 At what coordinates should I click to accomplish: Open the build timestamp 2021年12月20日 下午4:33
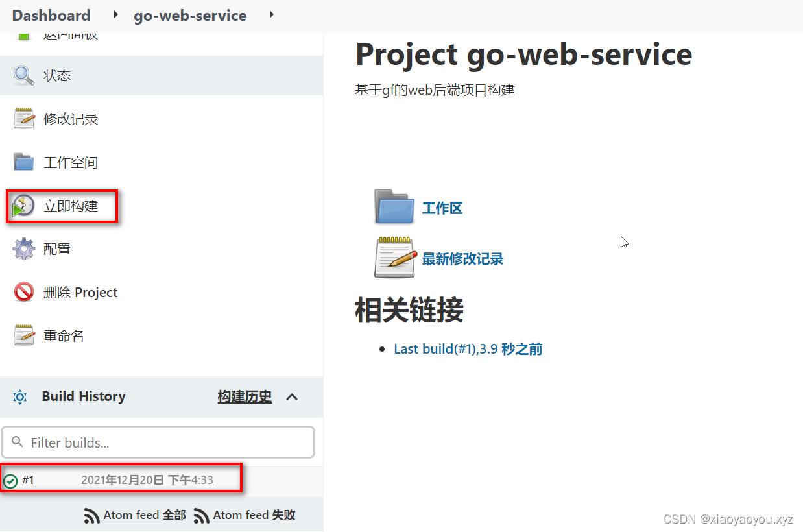point(147,480)
